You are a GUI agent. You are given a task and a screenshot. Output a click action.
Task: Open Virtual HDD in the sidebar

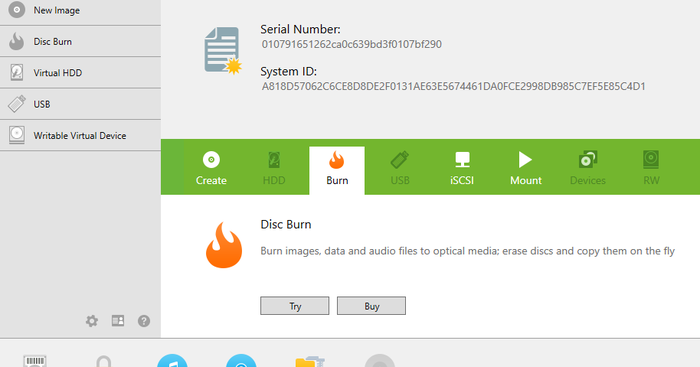(x=80, y=73)
